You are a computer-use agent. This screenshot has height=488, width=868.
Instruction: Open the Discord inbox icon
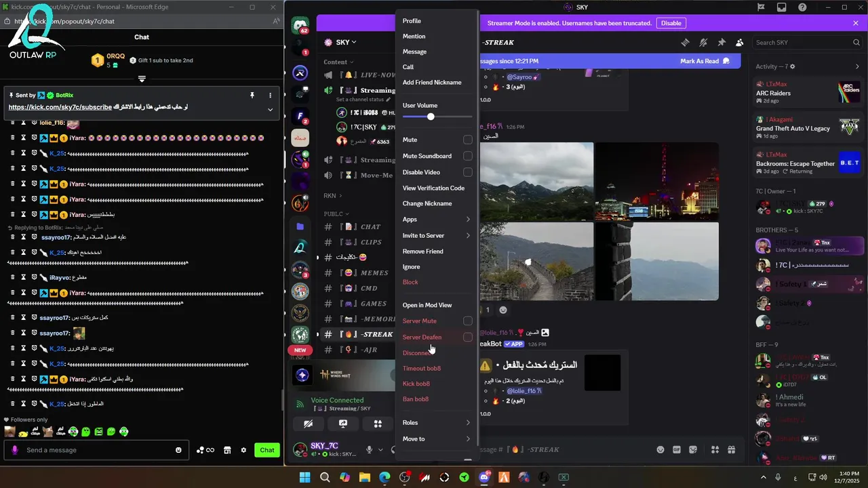[x=782, y=7]
